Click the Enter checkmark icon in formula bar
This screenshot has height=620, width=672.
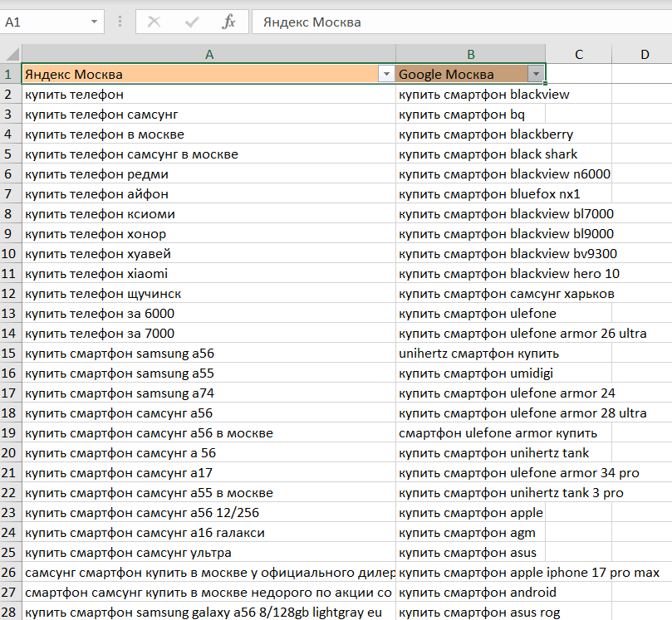pyautogui.click(x=192, y=22)
